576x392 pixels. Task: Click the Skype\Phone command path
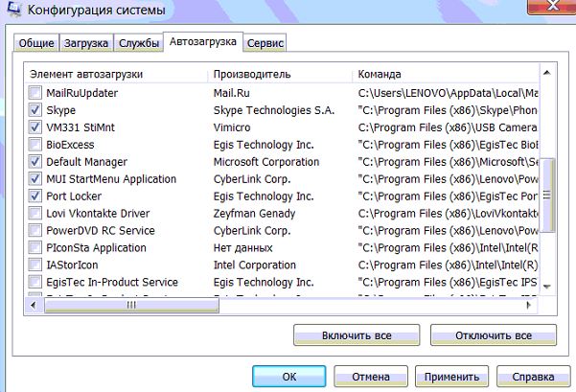click(449, 110)
